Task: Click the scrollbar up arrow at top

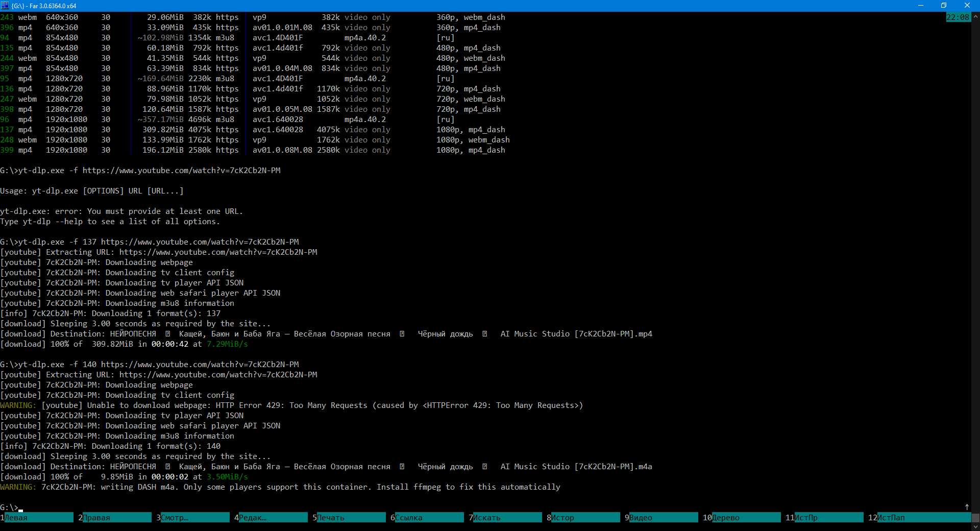Action: 975,16
